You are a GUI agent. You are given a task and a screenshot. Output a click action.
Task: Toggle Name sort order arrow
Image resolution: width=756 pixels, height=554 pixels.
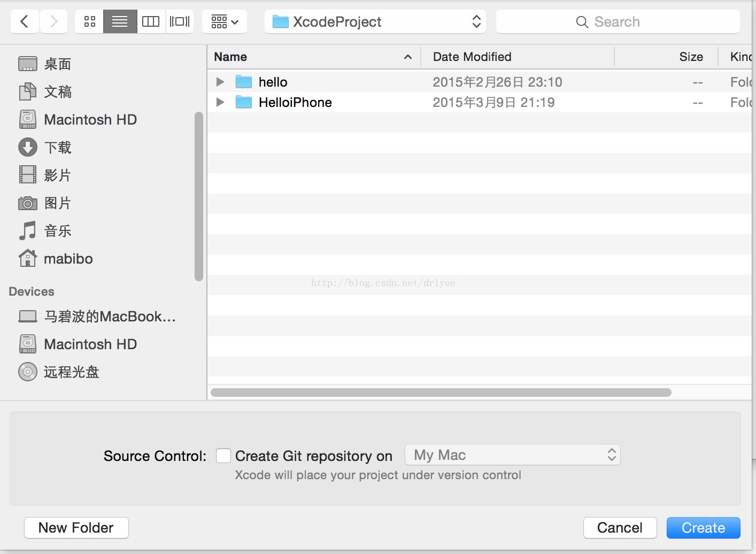pyautogui.click(x=408, y=57)
